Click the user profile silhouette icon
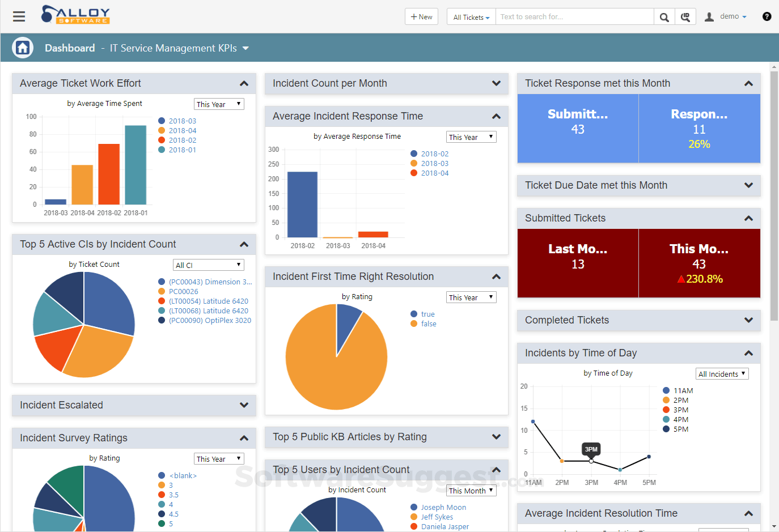 coord(709,16)
